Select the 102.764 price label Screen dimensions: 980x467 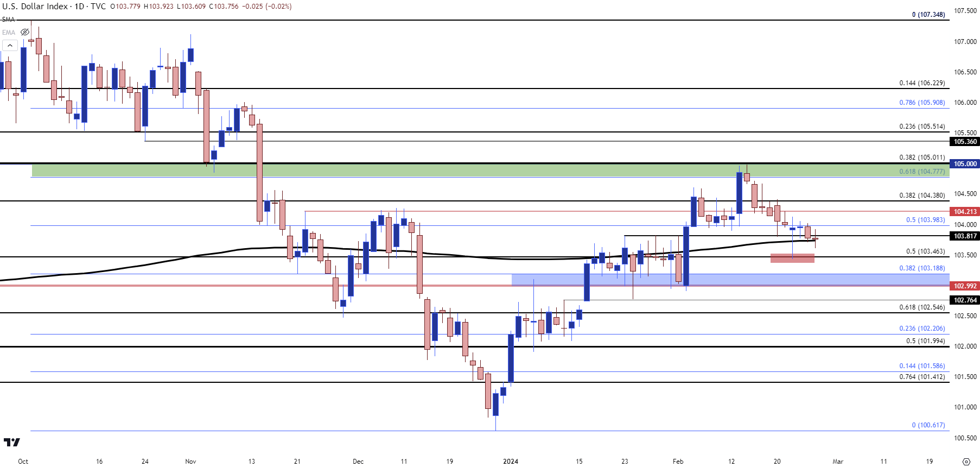pos(965,300)
